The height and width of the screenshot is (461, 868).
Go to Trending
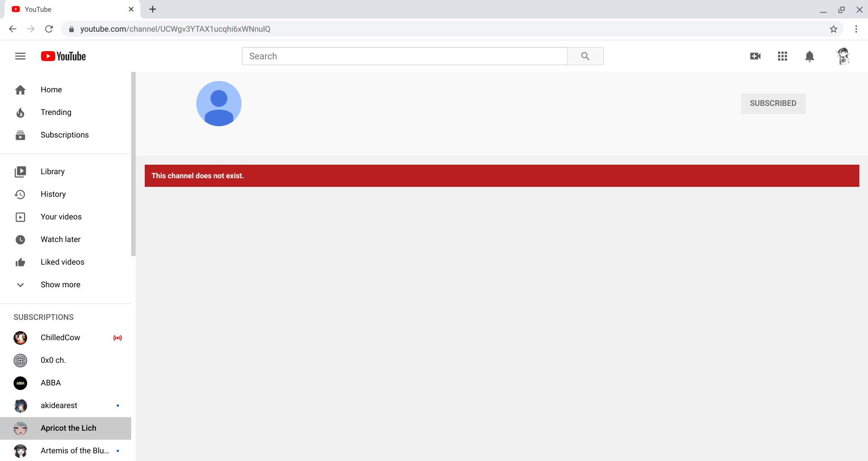coord(56,112)
